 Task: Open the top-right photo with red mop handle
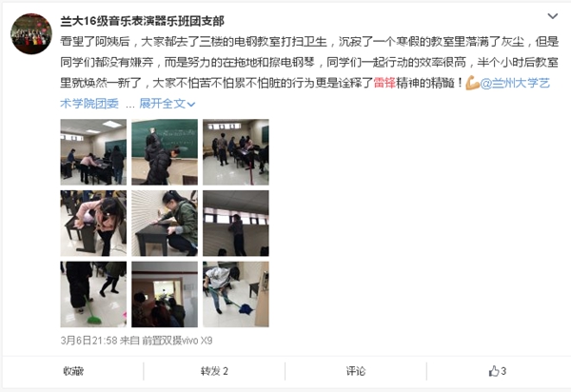coord(236,152)
